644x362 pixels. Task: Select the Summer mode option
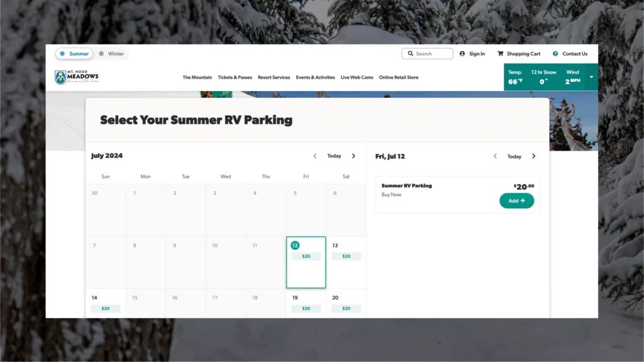(x=74, y=53)
